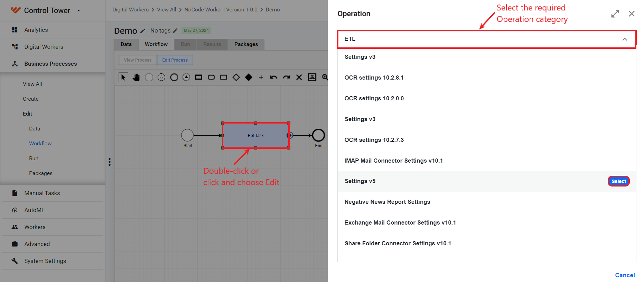Select the arrow pointer tool
The height and width of the screenshot is (282, 644).
point(123,77)
